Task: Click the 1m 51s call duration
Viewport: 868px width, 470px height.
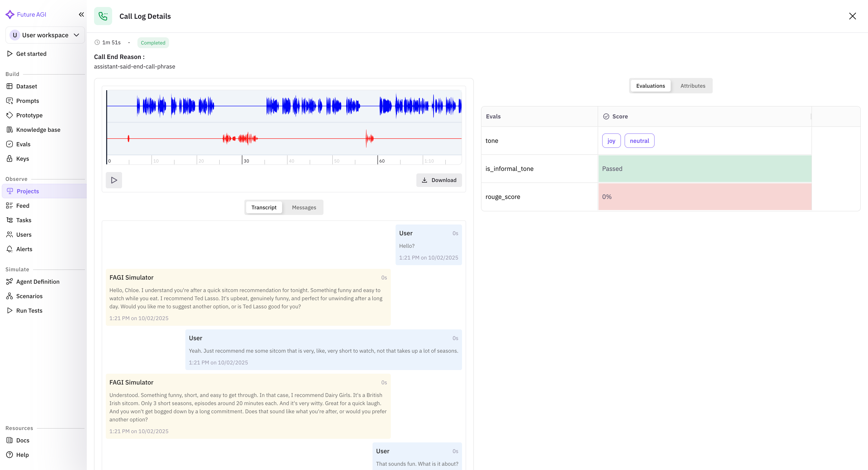Action: pyautogui.click(x=111, y=43)
